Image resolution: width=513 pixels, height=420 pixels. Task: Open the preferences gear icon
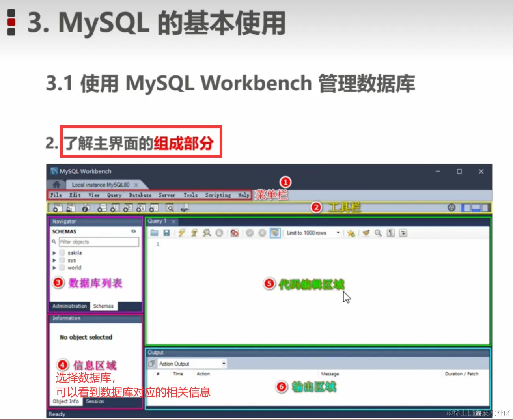point(451,207)
